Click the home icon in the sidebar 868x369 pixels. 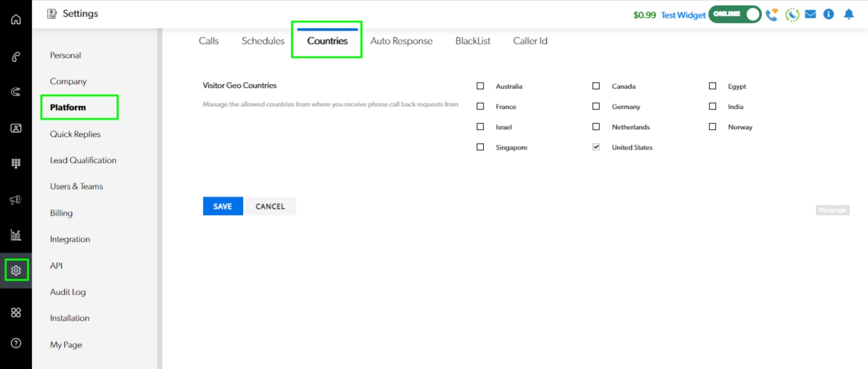click(16, 19)
